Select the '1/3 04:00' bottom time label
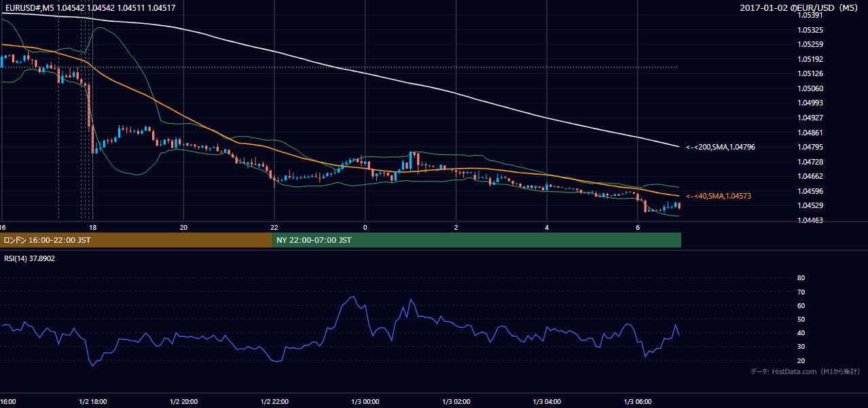This screenshot has height=408, width=868. coord(547,402)
